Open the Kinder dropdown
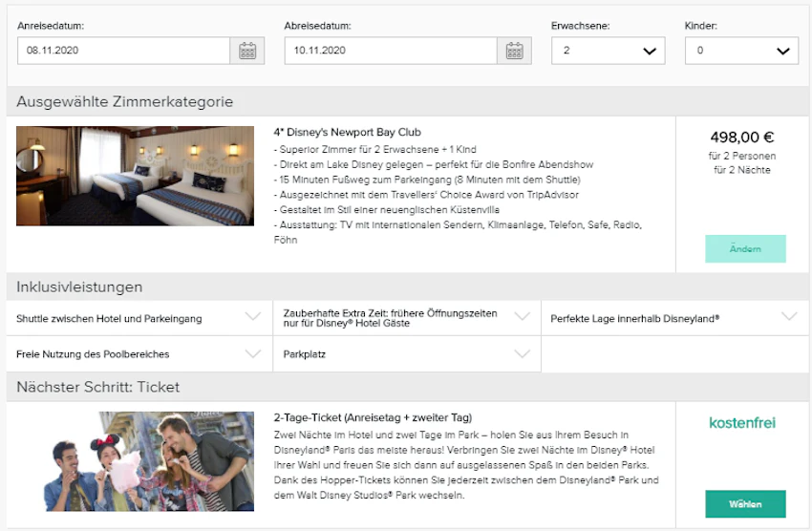Screen dimensions: 812x531 [x=741, y=51]
